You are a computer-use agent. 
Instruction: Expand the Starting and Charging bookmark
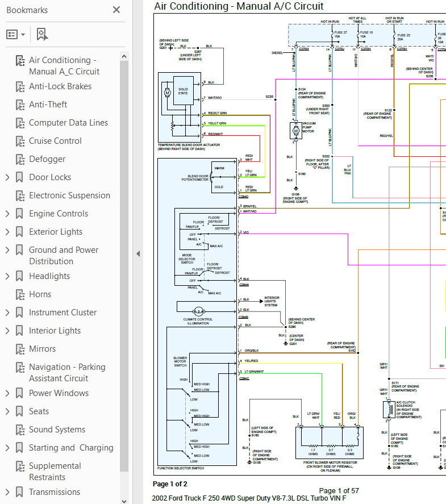pyautogui.click(x=7, y=447)
